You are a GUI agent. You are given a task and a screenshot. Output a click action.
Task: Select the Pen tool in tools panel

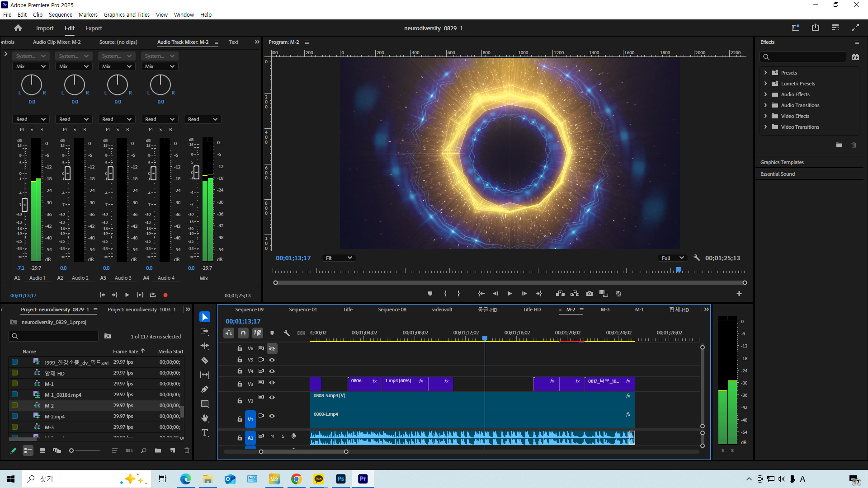205,389
